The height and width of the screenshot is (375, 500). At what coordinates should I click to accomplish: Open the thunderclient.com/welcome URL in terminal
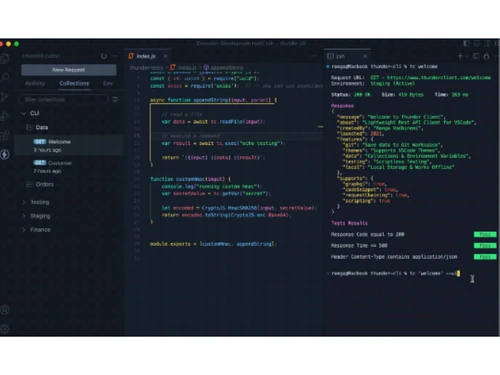(438, 77)
